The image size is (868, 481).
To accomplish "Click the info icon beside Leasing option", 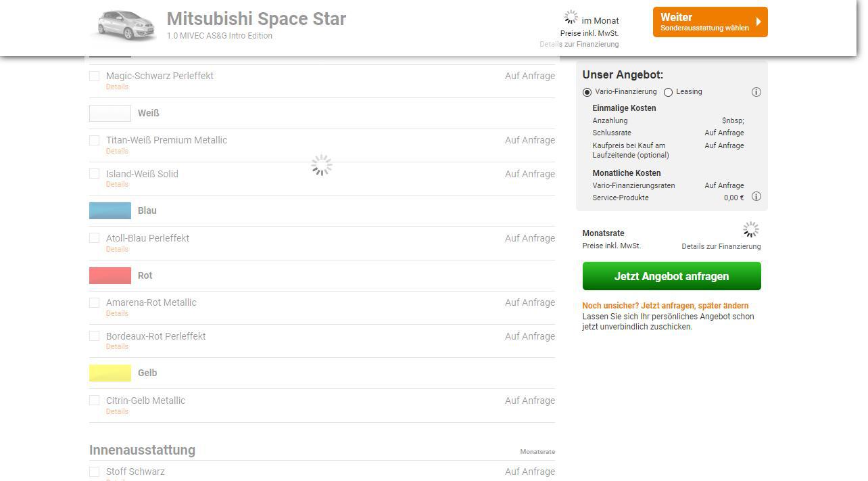I will pos(756,92).
